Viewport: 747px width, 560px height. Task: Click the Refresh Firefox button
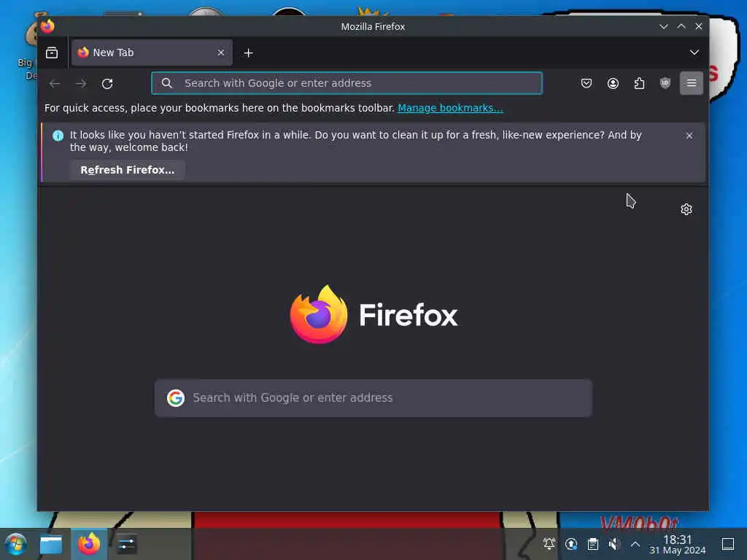(x=128, y=170)
